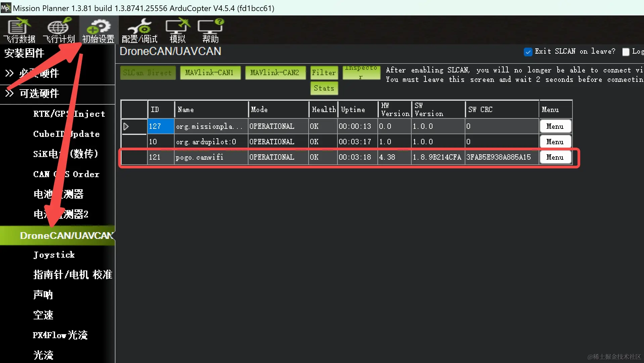Open PX4Flow光流 page
644x363 pixels.
click(x=60, y=335)
